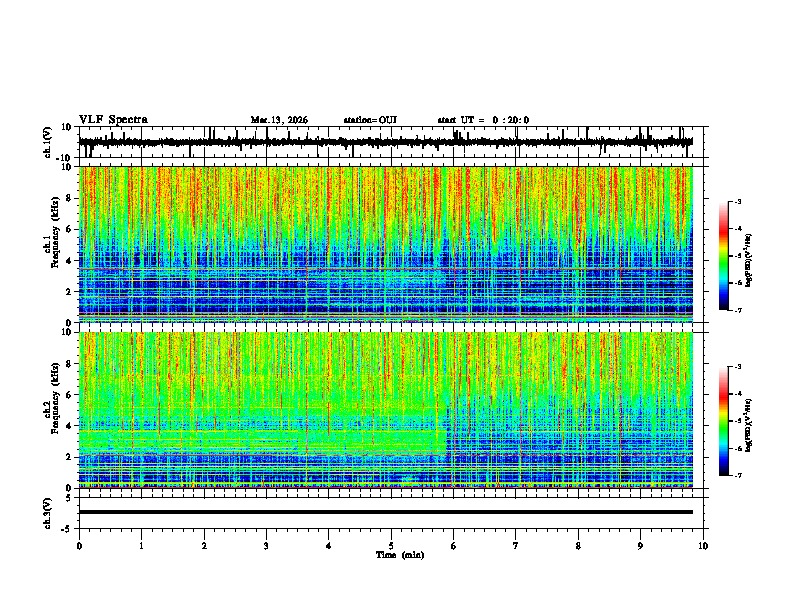Click the "5" tick on ch.3(V) axis
The width and height of the screenshot is (792, 612).
click(x=69, y=498)
